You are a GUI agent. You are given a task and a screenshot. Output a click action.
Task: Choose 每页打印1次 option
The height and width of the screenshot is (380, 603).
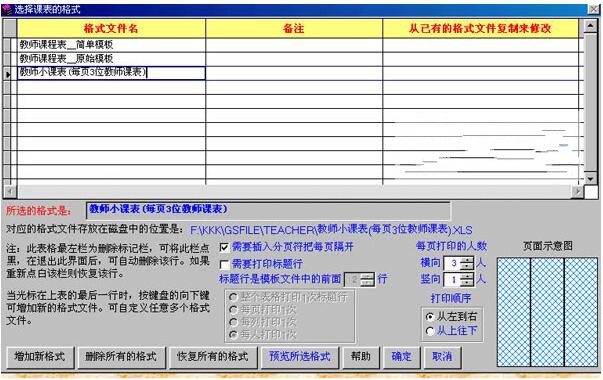tap(233, 310)
